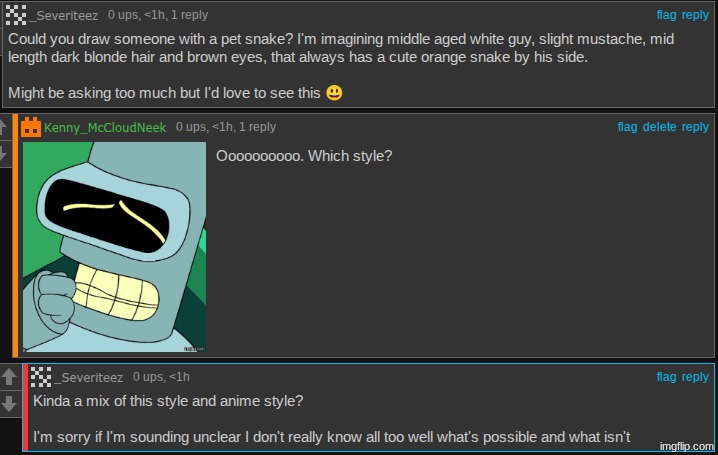Viewport: 718px width, 455px height.
Task: Open _Severiteez profile from the top comment
Action: tap(66, 15)
